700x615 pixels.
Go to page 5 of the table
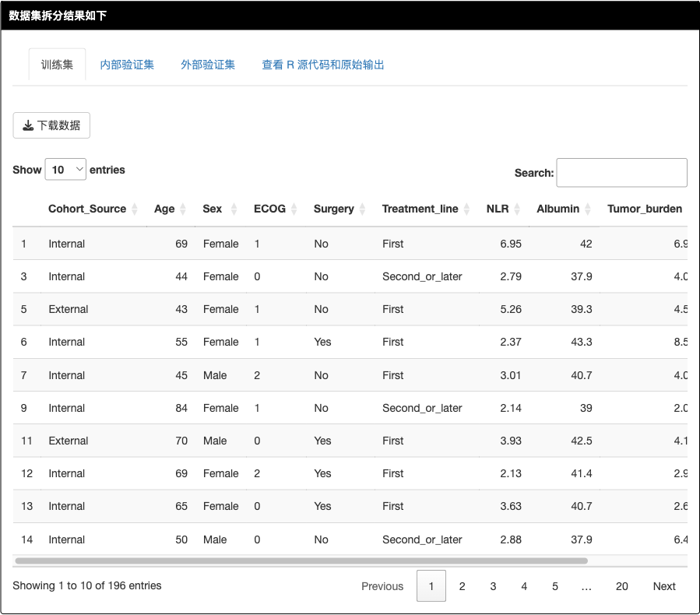555,586
